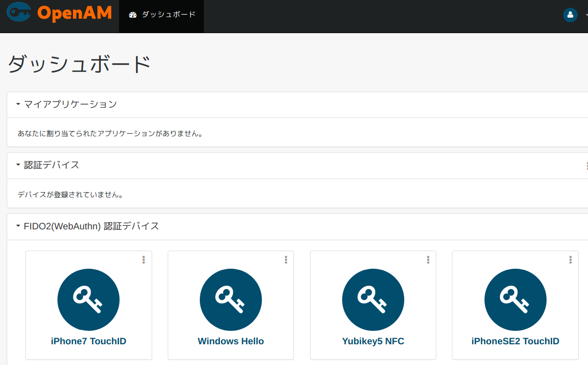The width and height of the screenshot is (588, 365).
Task: Click the iPhone7 TouchID device name
Action: (x=88, y=341)
